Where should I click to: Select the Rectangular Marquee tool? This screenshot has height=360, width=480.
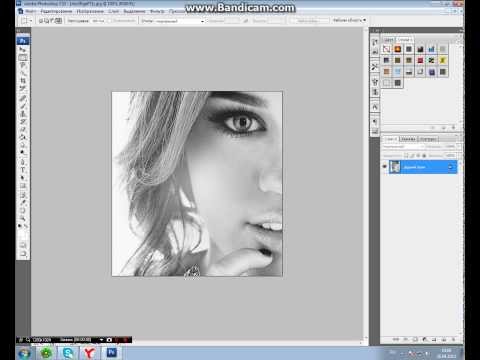23,57
